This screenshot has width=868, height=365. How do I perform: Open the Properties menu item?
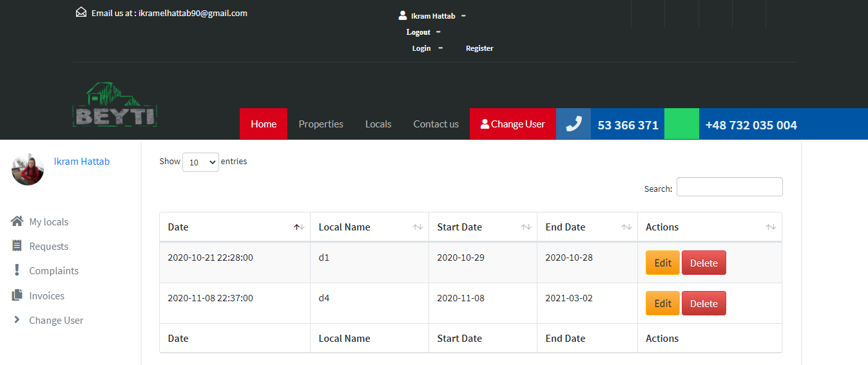(321, 124)
